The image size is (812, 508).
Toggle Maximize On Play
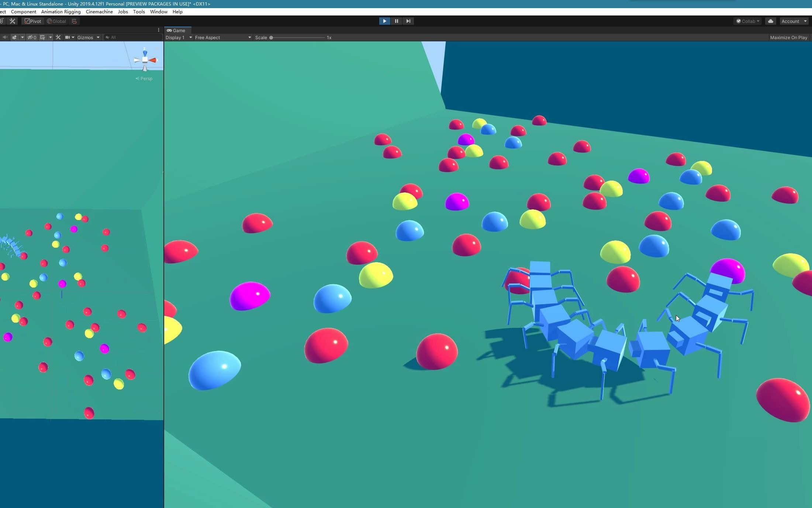coord(788,37)
